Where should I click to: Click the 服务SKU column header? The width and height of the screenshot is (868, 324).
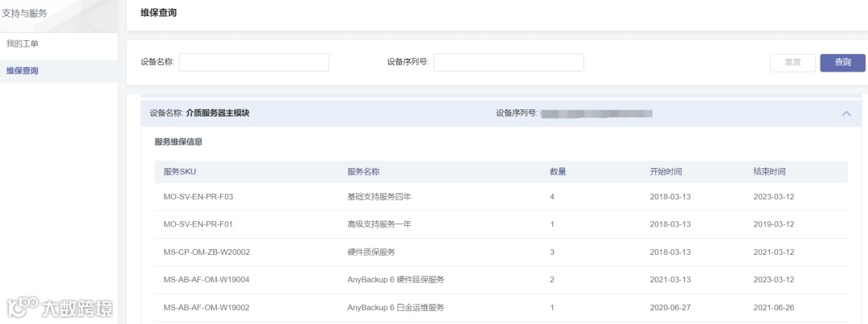180,172
